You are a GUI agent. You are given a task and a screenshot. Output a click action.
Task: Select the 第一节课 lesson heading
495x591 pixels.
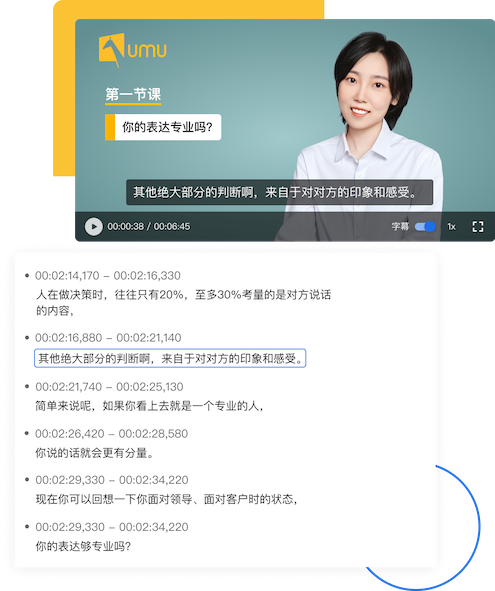[133, 94]
